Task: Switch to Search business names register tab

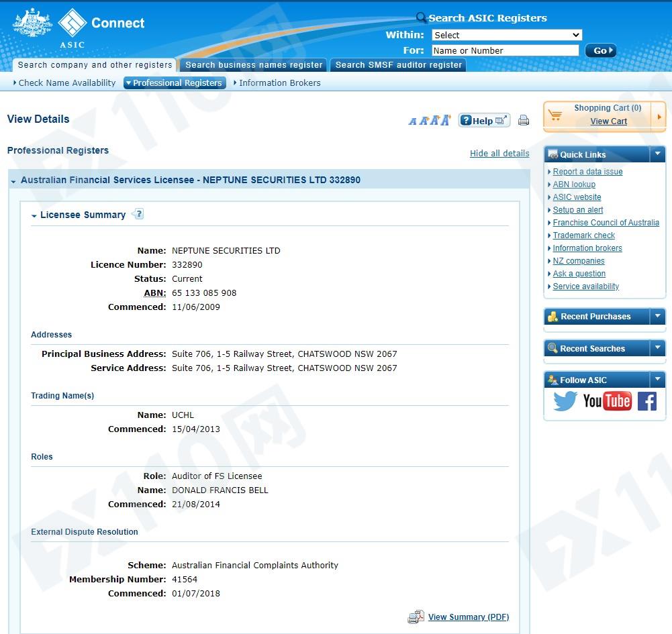Action: point(254,64)
